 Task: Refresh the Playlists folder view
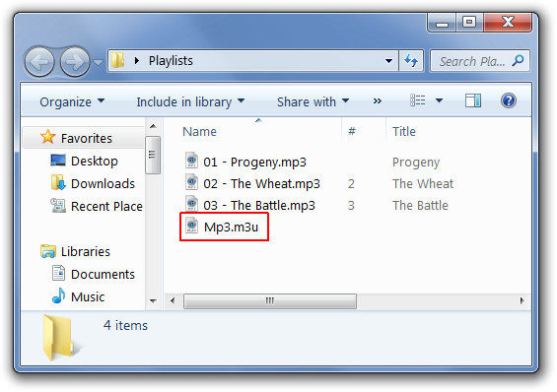coord(411,61)
